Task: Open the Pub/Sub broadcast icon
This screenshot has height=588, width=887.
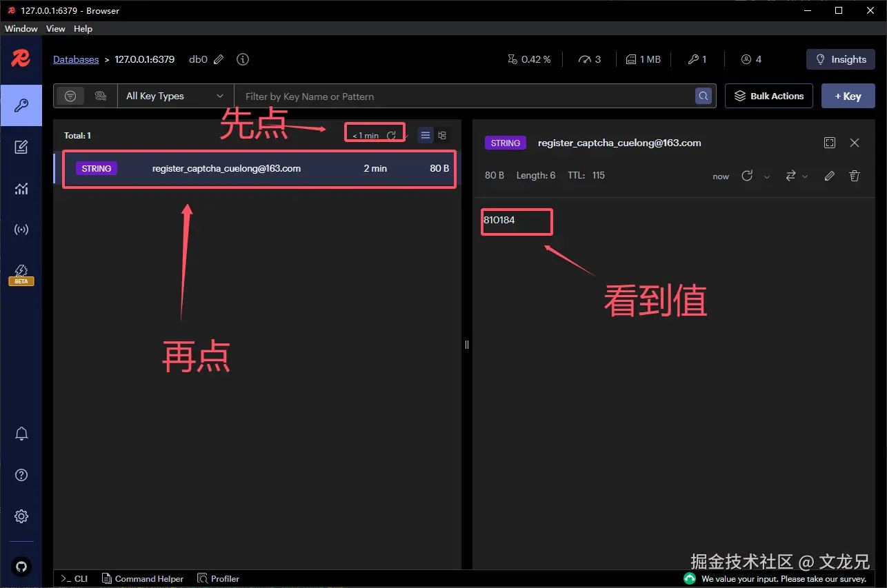Action: point(21,230)
